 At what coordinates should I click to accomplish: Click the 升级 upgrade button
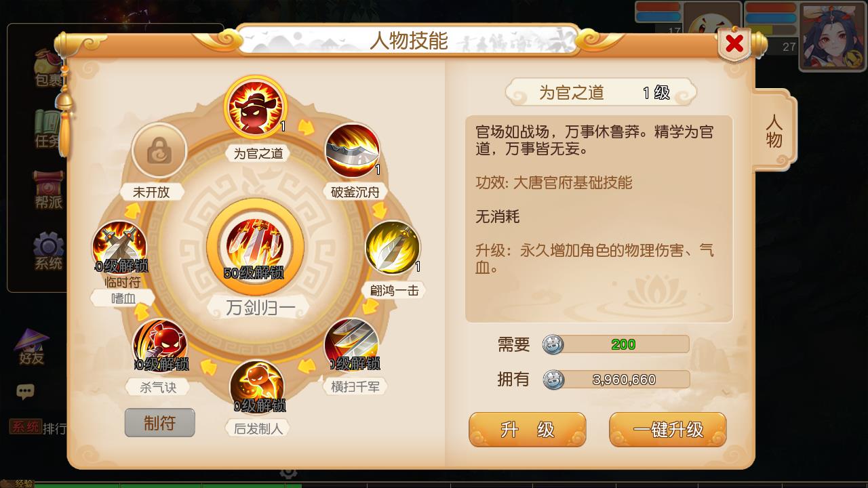pyautogui.click(x=527, y=430)
